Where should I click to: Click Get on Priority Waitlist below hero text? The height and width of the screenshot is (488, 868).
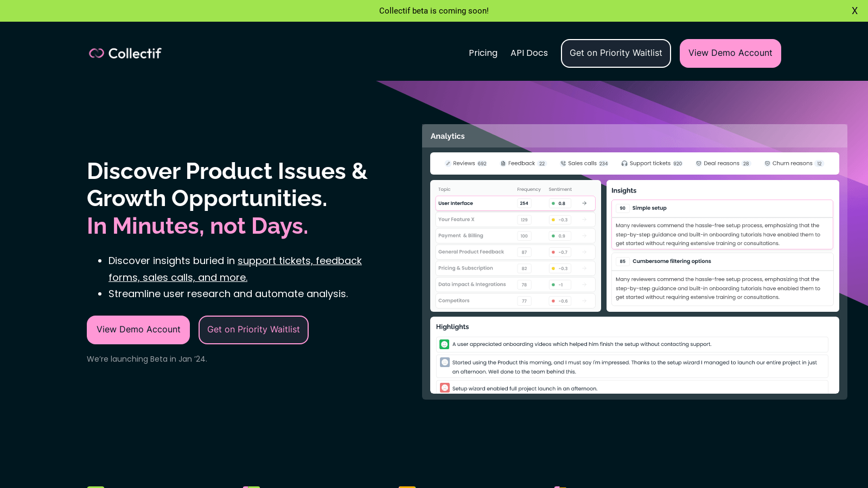253,330
